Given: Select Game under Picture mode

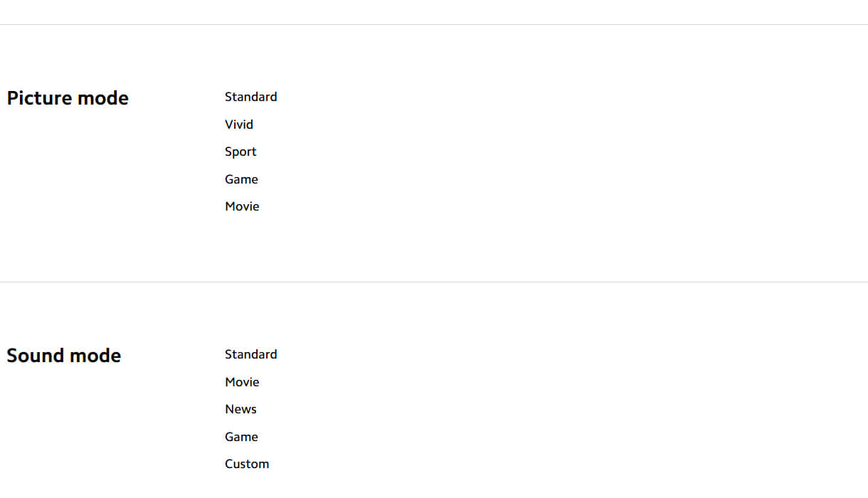Looking at the screenshot, I should point(241,179).
